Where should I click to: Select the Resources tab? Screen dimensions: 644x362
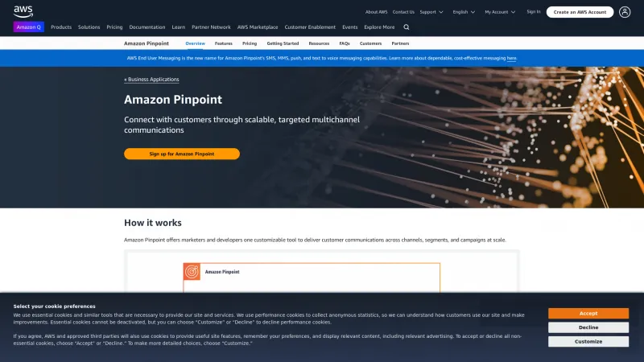(x=319, y=43)
